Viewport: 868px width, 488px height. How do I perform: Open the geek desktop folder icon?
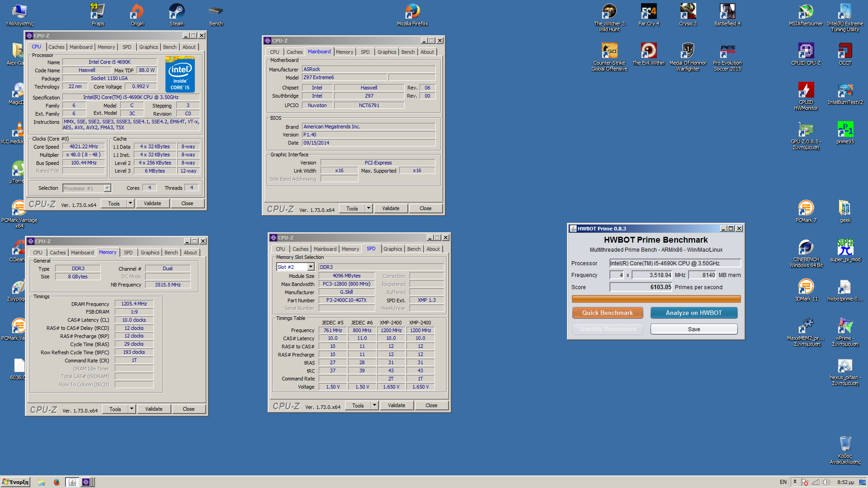pyautogui.click(x=845, y=211)
